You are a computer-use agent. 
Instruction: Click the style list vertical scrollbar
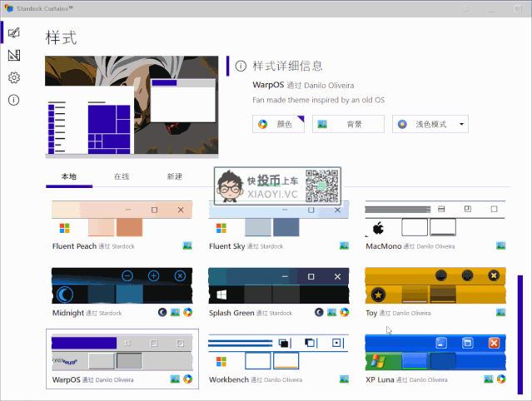point(520,335)
